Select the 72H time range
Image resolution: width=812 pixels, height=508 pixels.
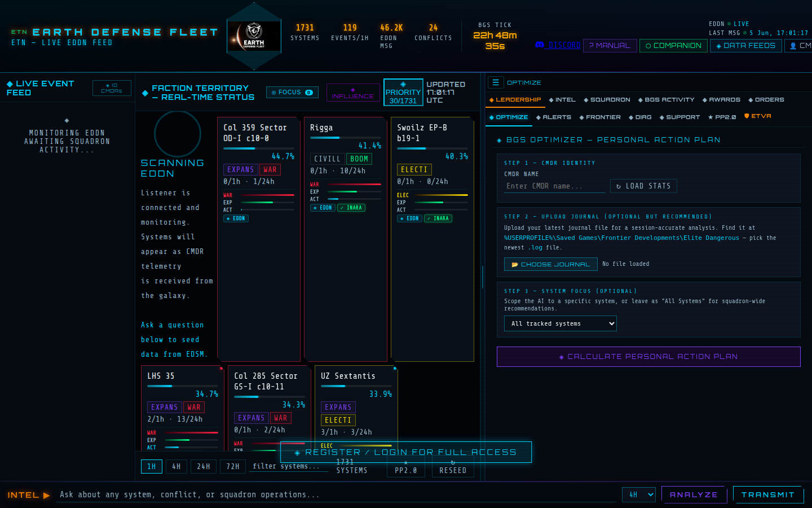[x=233, y=466]
